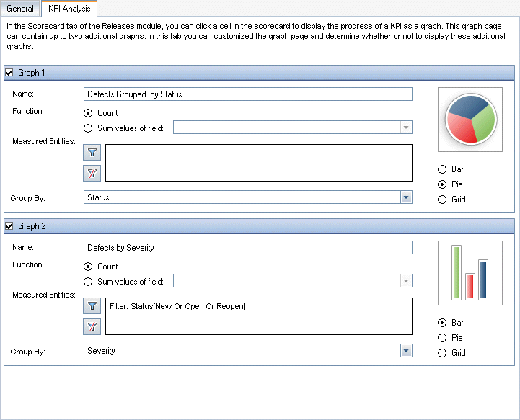Select Pie chart type for Graph 2
The height and width of the screenshot is (420, 520).
click(x=442, y=338)
